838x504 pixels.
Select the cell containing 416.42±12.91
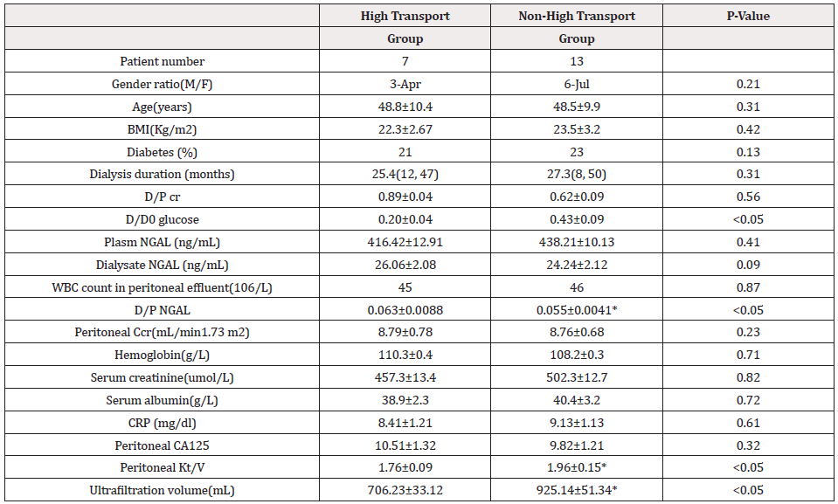click(x=405, y=242)
